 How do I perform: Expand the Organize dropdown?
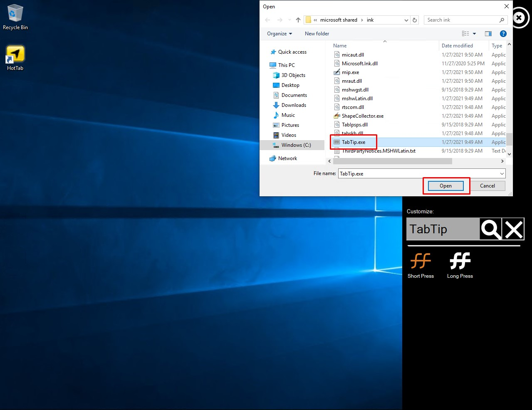[x=279, y=34]
